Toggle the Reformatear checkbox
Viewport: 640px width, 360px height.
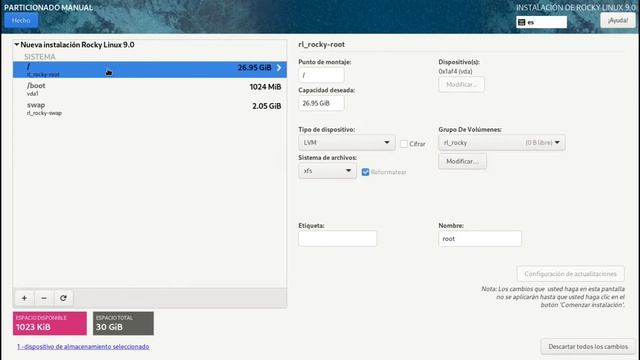point(365,172)
